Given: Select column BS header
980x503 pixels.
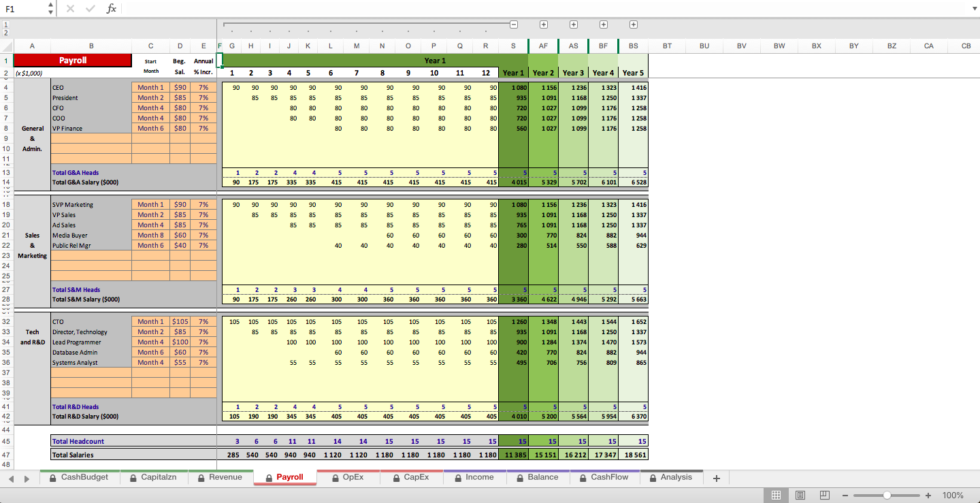Looking at the screenshot, I should tap(634, 46).
